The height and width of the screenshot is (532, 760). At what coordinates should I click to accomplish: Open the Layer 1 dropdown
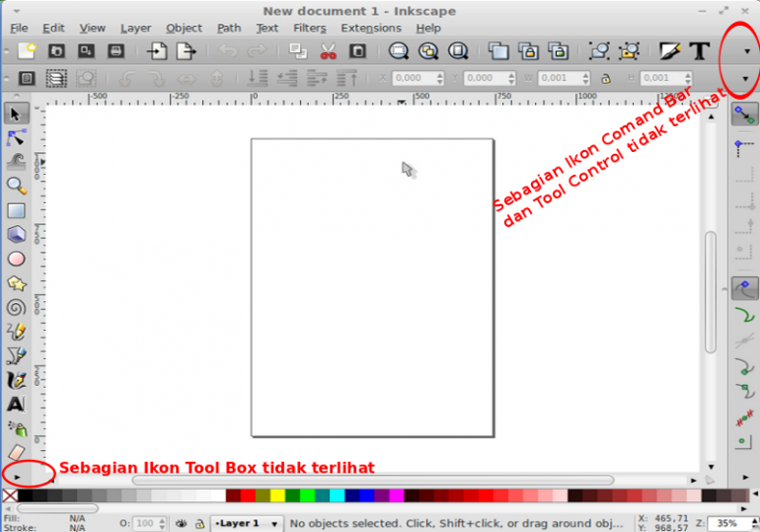pyautogui.click(x=247, y=523)
